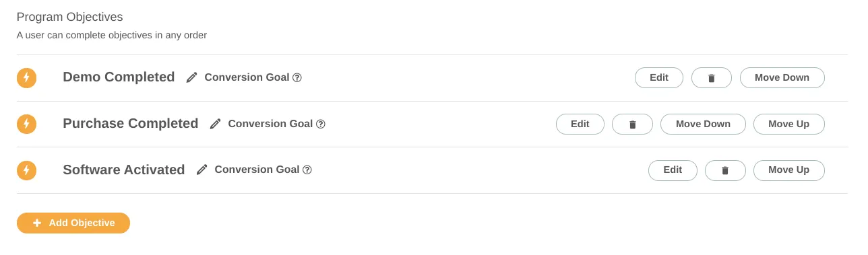Image resolution: width=868 pixels, height=255 pixels.
Task: Move Software Activated up
Action: click(789, 171)
